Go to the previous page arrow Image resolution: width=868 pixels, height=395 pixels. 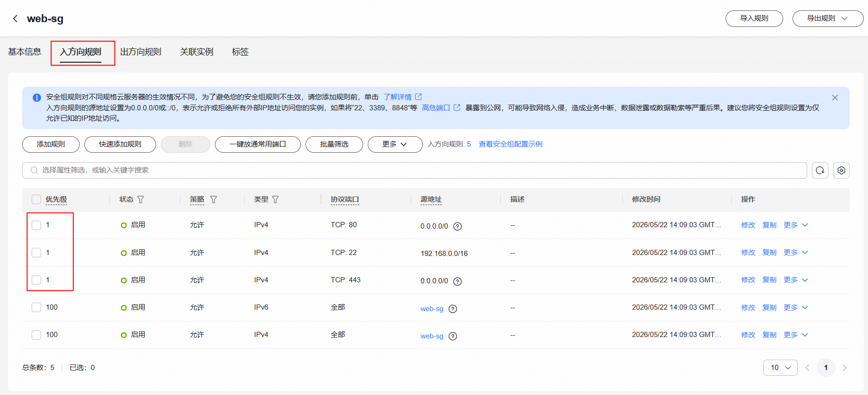(807, 368)
